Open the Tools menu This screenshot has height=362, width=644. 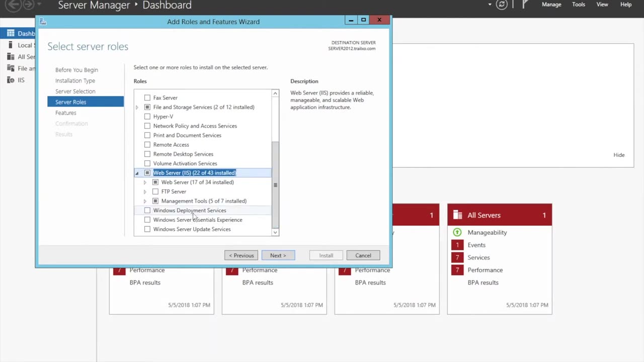point(579,5)
